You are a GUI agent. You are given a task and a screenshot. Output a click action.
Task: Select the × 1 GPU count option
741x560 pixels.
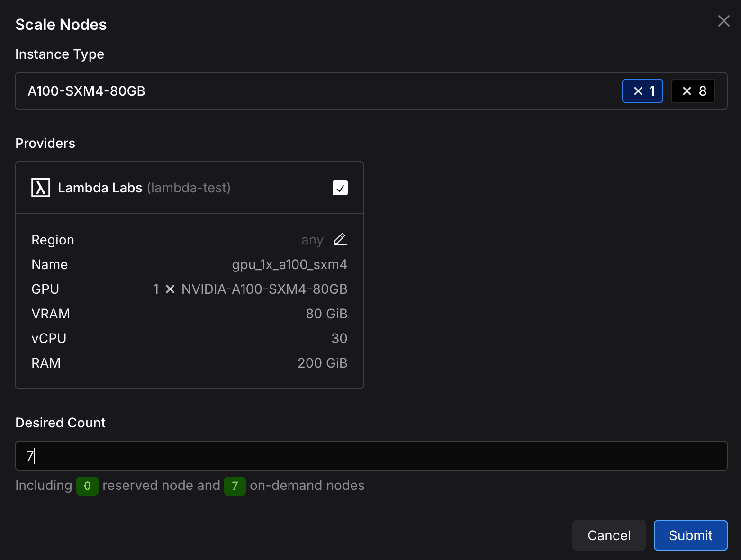pyautogui.click(x=642, y=91)
